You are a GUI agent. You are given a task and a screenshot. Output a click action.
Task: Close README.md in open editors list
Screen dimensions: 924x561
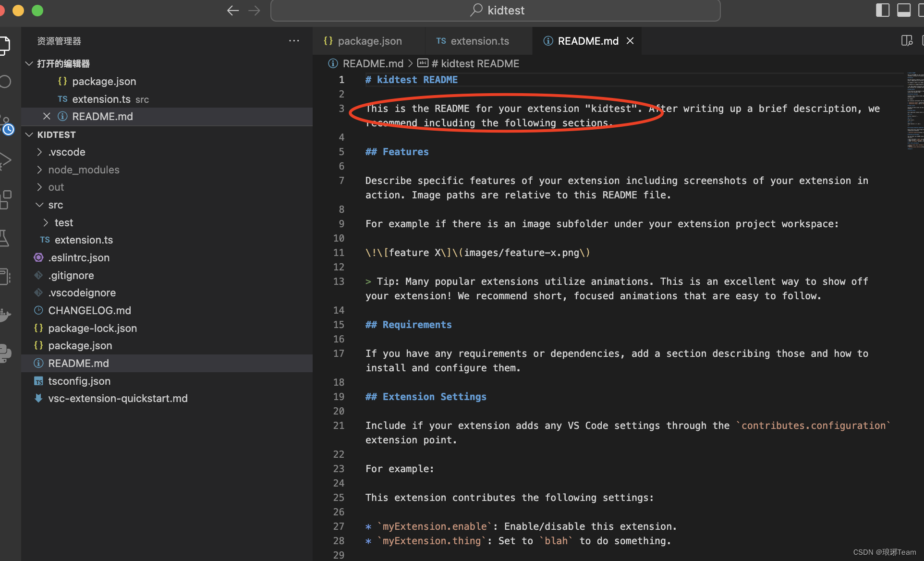pos(47,116)
